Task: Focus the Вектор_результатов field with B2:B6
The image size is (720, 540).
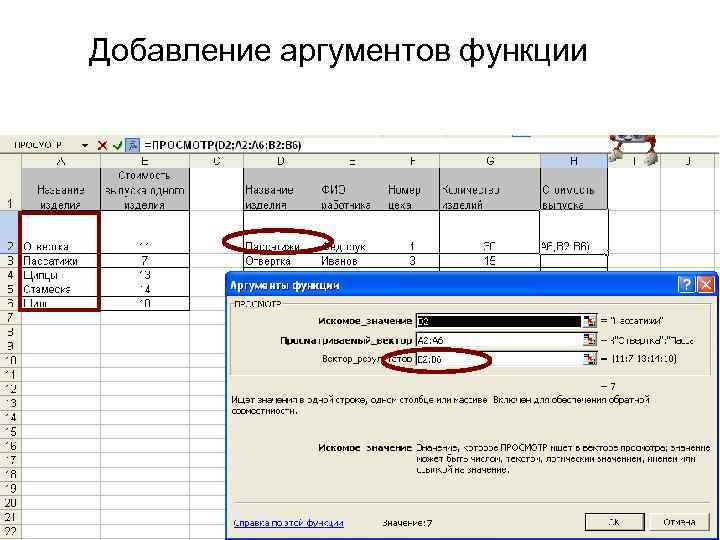Action: click(500, 359)
